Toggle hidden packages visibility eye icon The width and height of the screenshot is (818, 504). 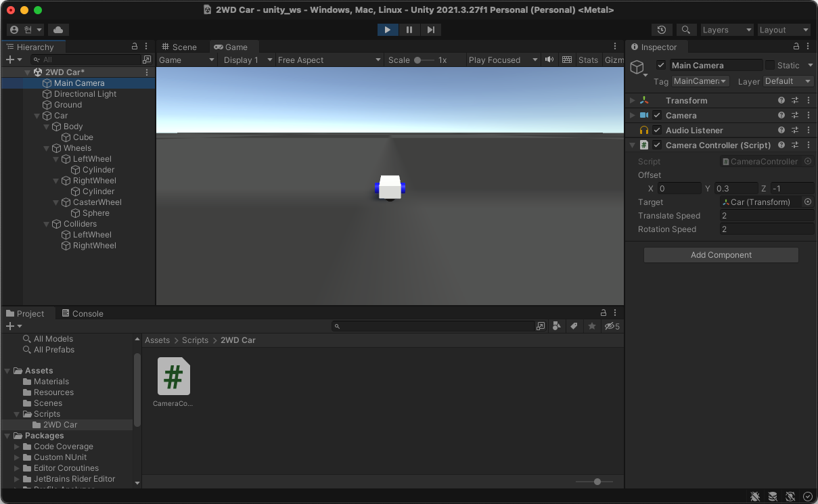612,326
